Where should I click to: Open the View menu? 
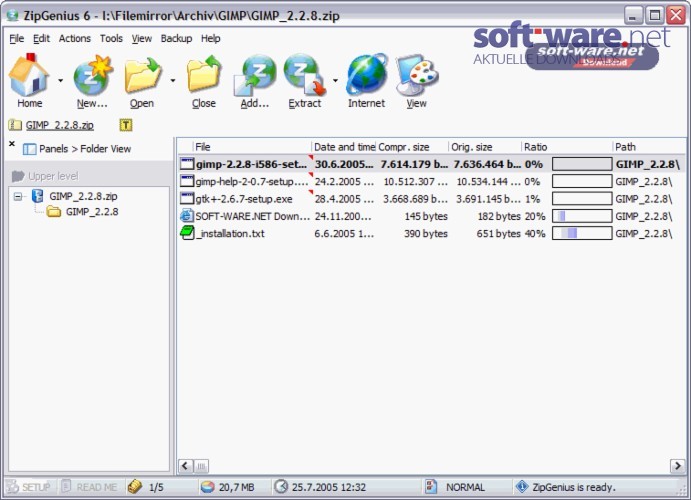(x=141, y=39)
